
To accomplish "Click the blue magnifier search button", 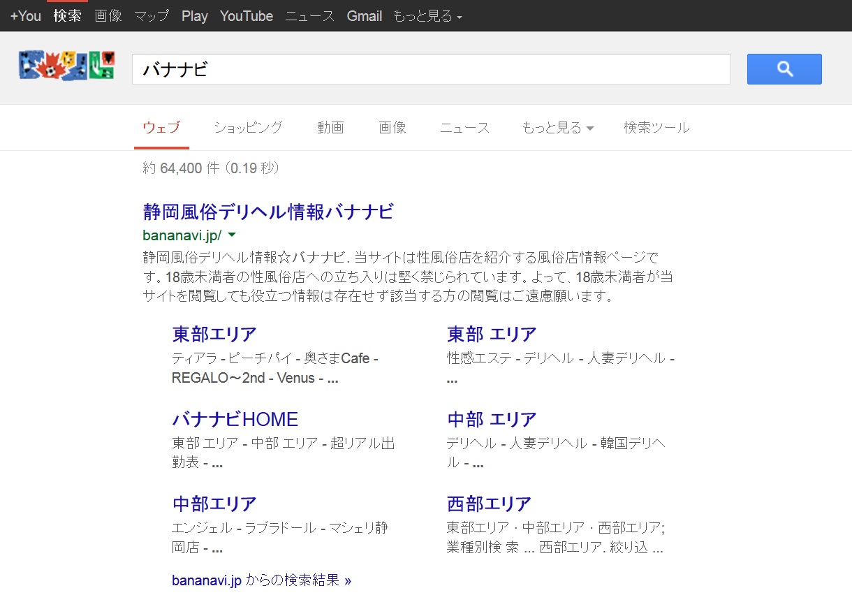I will (x=784, y=69).
